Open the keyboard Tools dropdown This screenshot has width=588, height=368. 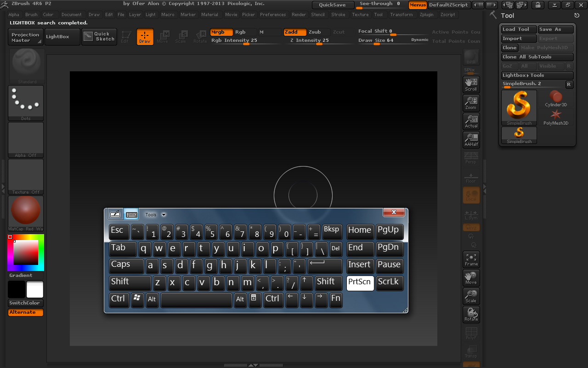pyautogui.click(x=155, y=214)
